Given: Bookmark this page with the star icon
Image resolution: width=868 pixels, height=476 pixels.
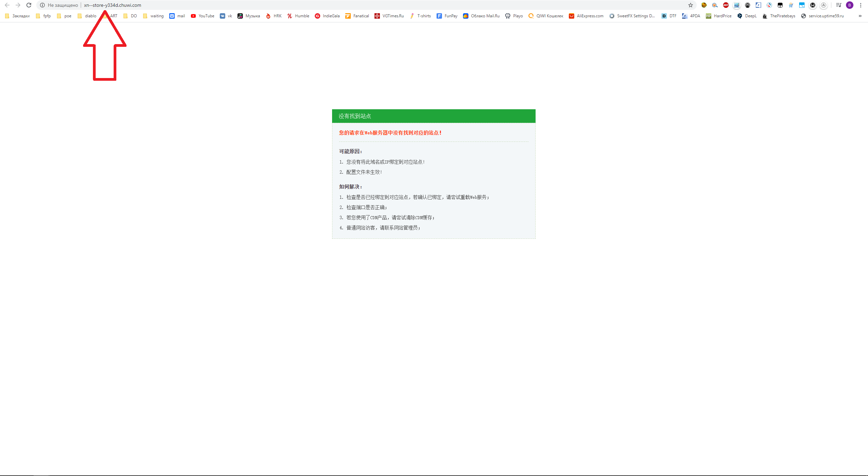Looking at the screenshot, I should (x=690, y=5).
